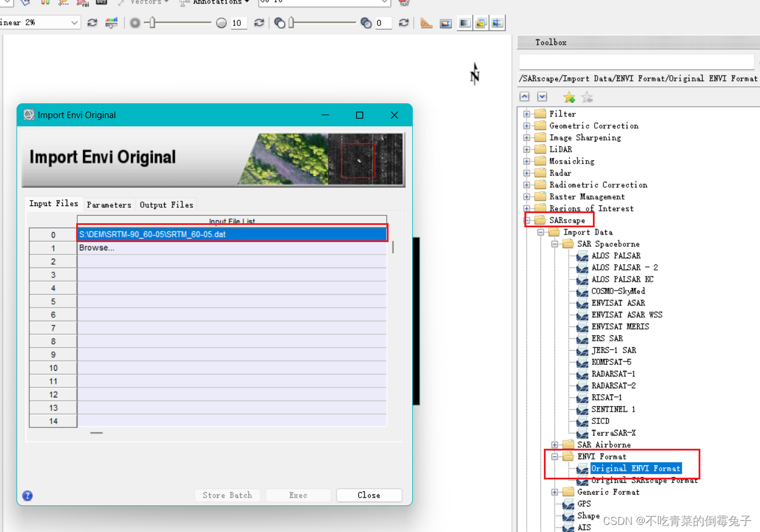Collapse the SAR Spaceborne folder

pyautogui.click(x=554, y=244)
